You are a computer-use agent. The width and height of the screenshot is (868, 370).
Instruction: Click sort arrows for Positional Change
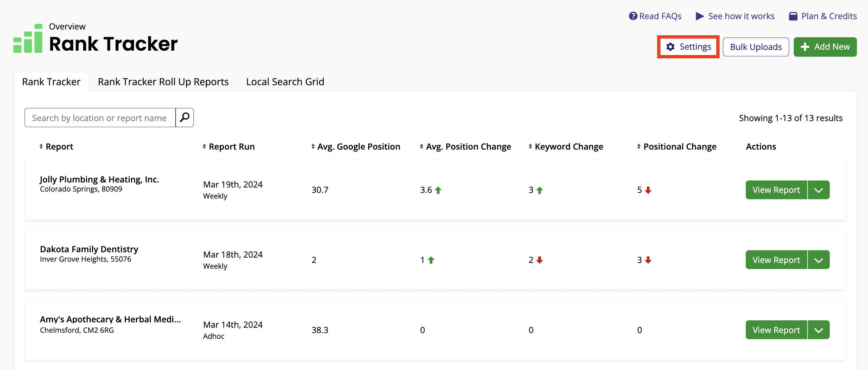point(639,147)
